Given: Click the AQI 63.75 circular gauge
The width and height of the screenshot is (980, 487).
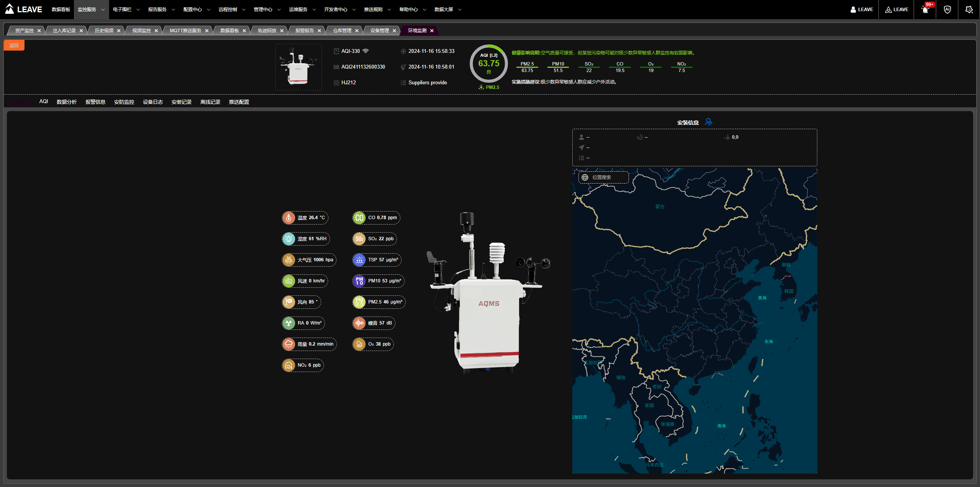Looking at the screenshot, I should tap(489, 64).
